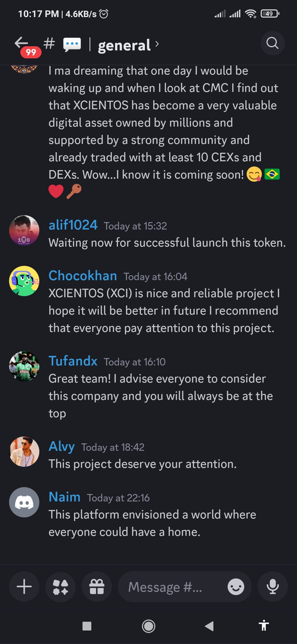
Task: Tap the Chocokhan username
Action: click(83, 275)
